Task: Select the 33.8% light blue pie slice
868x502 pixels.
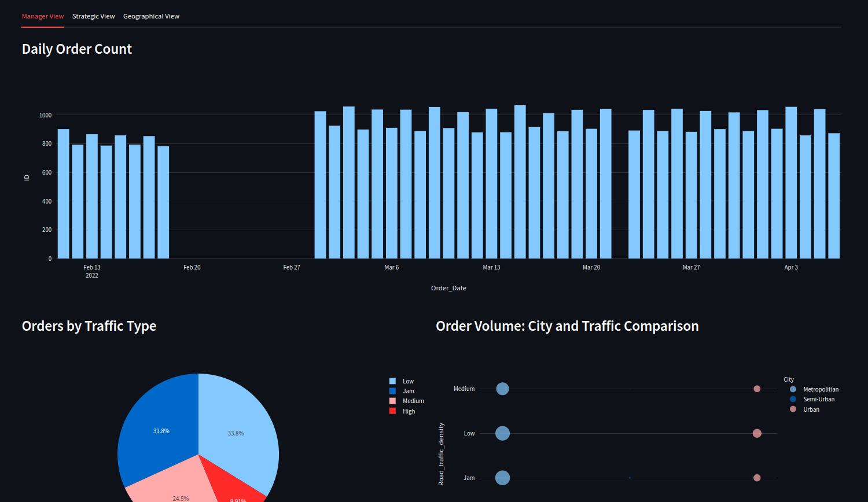Action: click(x=234, y=433)
